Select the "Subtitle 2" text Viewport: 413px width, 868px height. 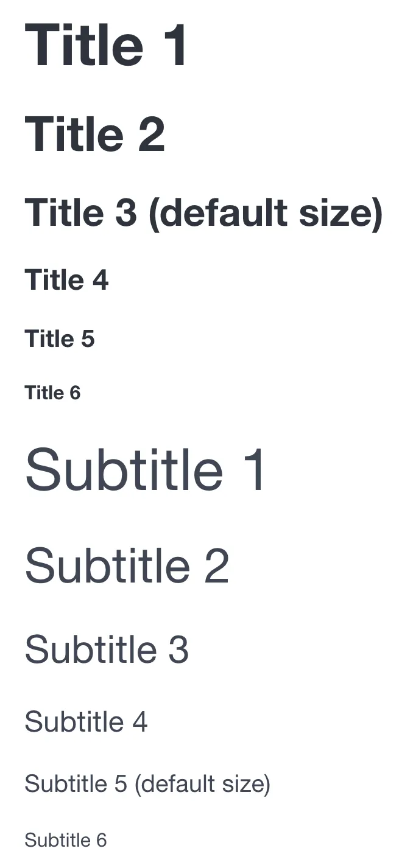127,566
